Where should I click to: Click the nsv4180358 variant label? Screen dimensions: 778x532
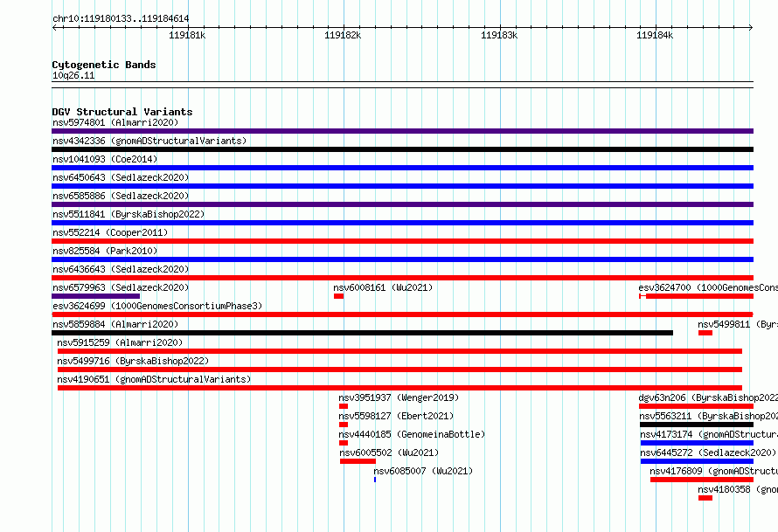[x=738, y=489]
